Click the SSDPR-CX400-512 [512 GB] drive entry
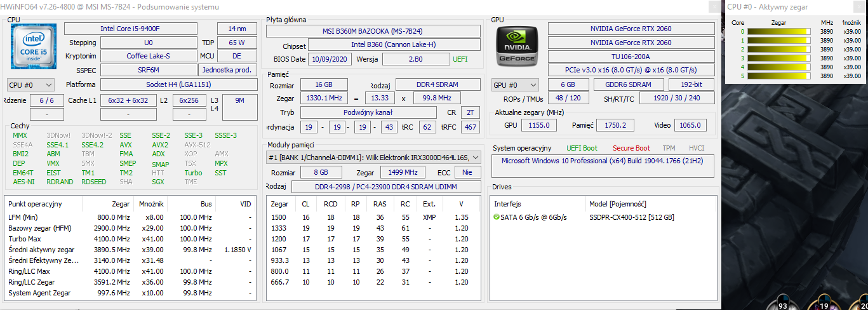Image resolution: width=868 pixels, height=310 pixels. click(x=632, y=217)
